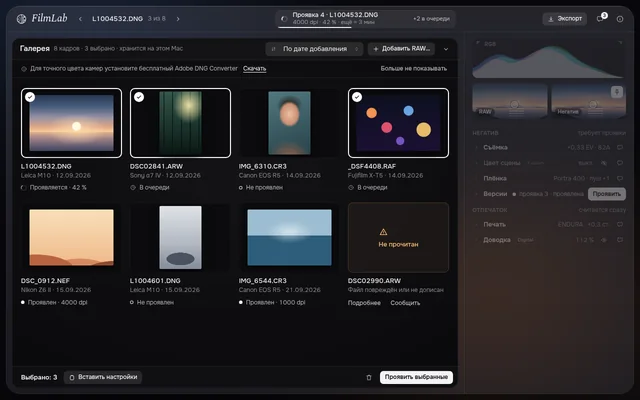Open the По дате добавления sort dropdown
Viewport: 640px width, 400px height.
314,49
